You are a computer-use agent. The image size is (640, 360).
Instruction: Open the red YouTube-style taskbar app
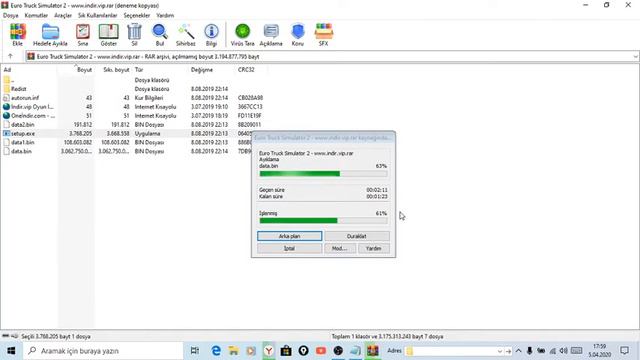pyautogui.click(x=321, y=351)
